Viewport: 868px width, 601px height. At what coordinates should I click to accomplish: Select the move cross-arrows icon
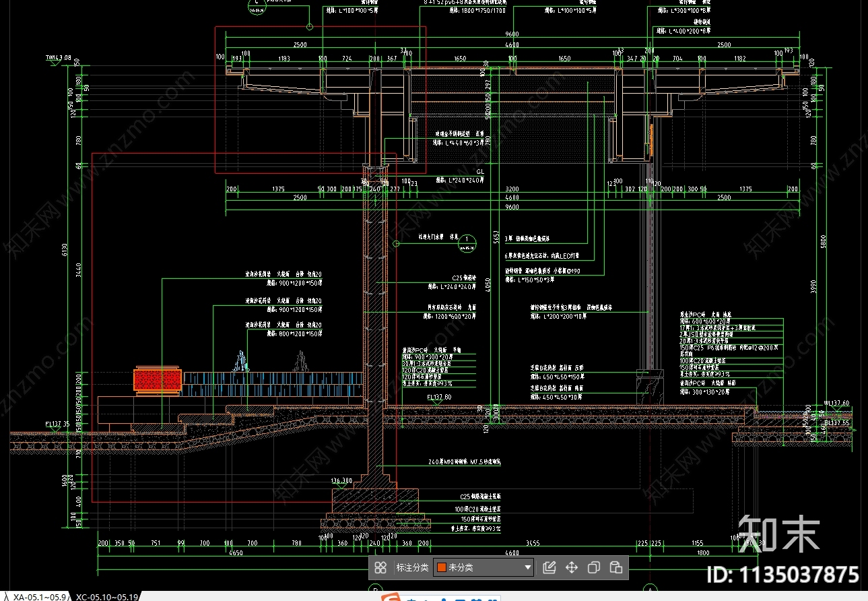[571, 567]
